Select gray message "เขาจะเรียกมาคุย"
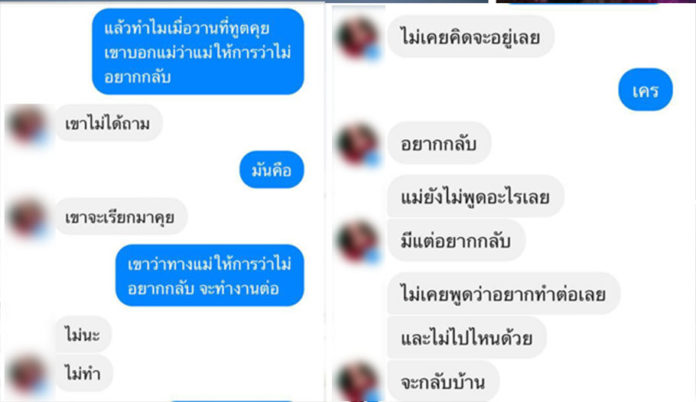The width and height of the screenshot is (696, 402). (x=120, y=217)
